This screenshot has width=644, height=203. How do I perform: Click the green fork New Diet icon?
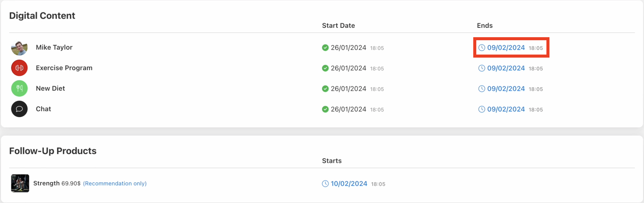pos(19,88)
